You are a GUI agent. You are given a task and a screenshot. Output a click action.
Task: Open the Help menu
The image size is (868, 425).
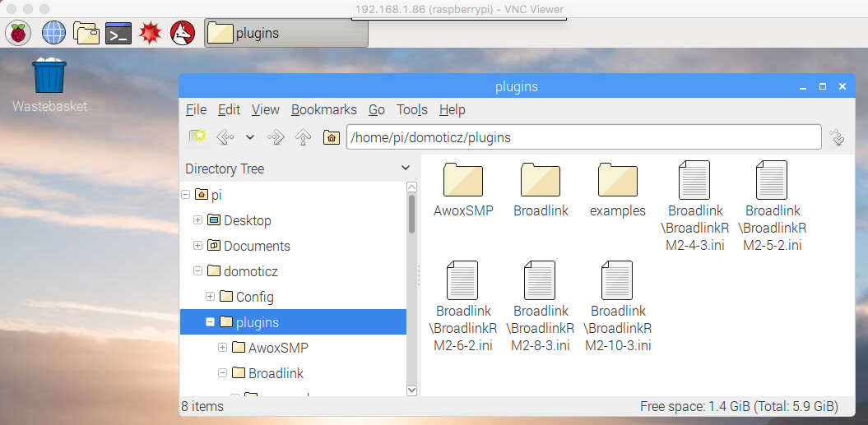[452, 109]
